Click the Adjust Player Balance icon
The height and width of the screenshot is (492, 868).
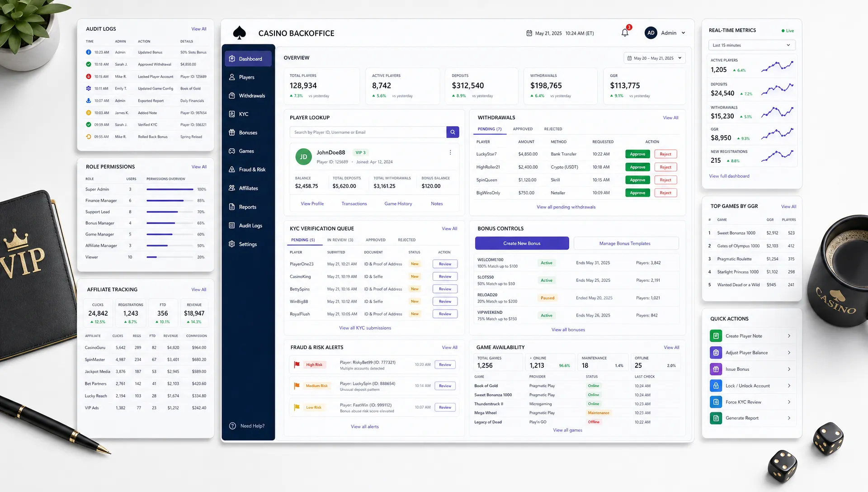pos(716,353)
